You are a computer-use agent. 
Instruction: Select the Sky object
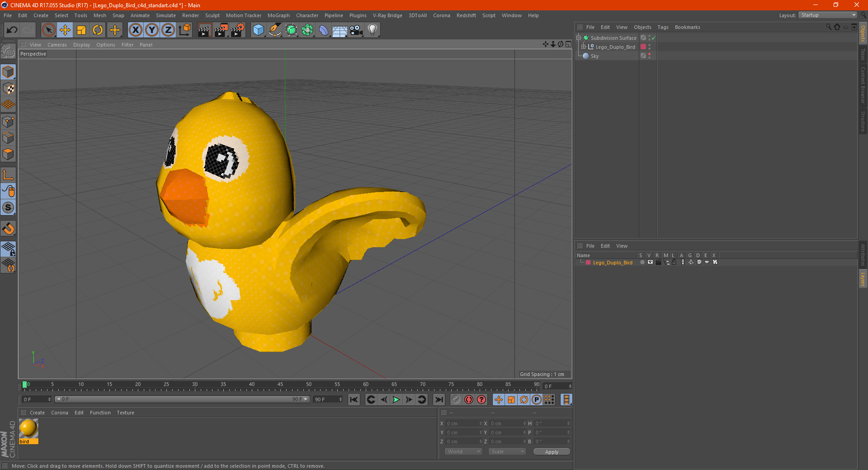[594, 56]
